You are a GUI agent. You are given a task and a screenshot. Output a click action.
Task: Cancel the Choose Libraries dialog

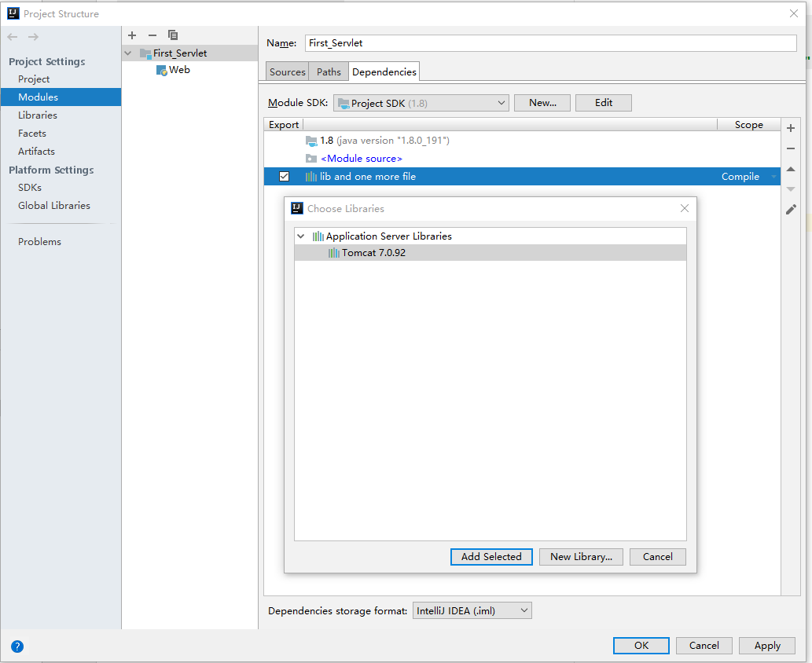tap(658, 557)
